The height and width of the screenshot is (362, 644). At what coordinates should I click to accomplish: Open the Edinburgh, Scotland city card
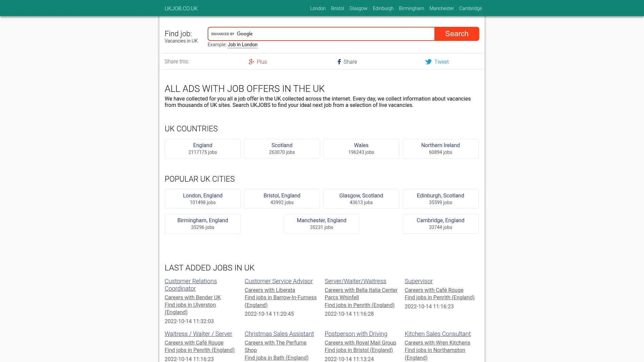tap(440, 199)
